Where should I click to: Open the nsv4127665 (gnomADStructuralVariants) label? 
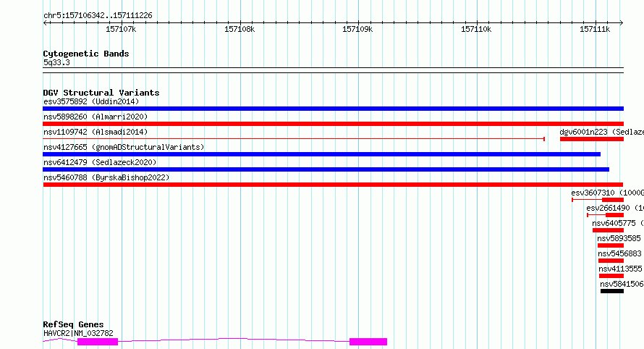pos(124,147)
